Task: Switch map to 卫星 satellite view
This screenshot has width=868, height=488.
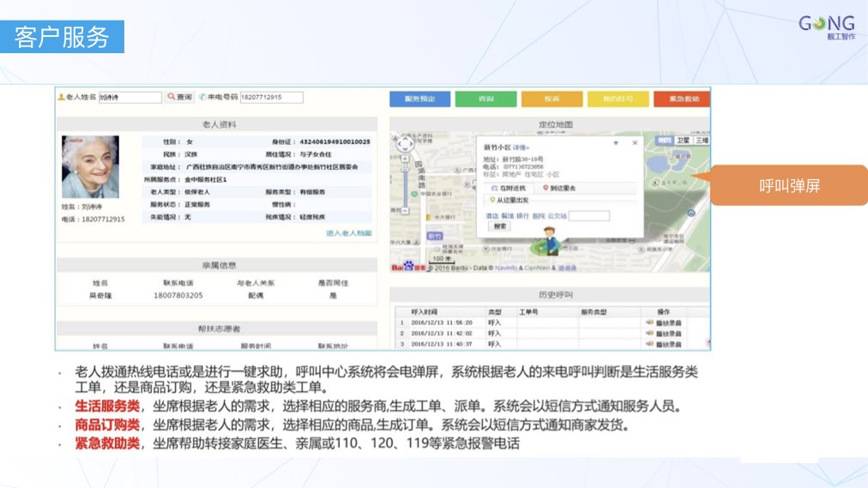Action: pyautogui.click(x=683, y=140)
